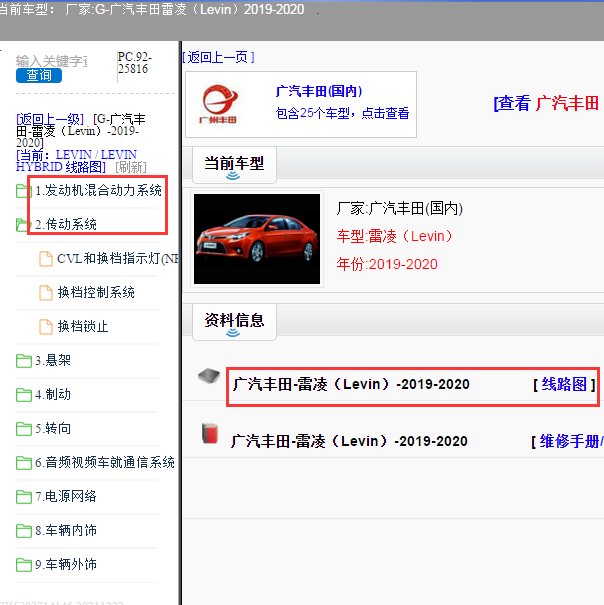Click folder icon of 9.车辆外饰
Viewport: 604px width, 605px height.
[24, 564]
